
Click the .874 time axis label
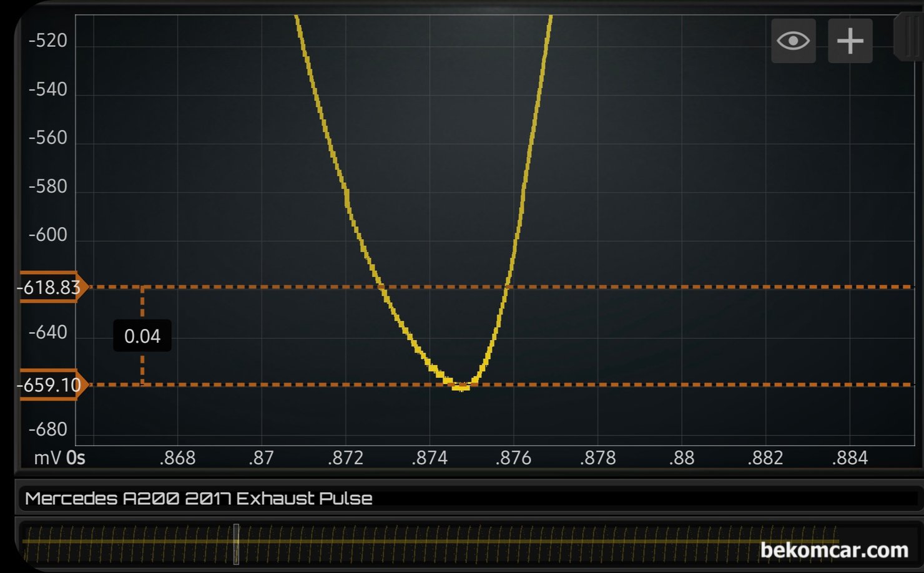point(430,458)
